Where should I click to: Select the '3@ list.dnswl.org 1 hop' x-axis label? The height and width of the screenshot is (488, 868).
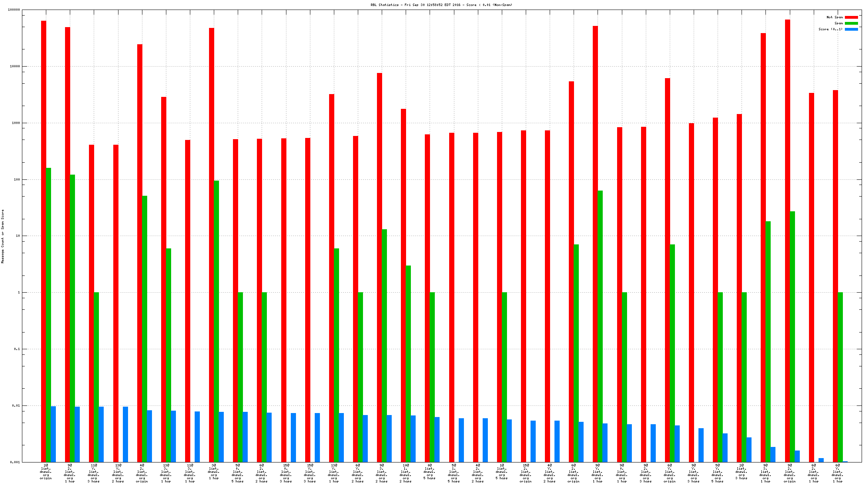214,471
